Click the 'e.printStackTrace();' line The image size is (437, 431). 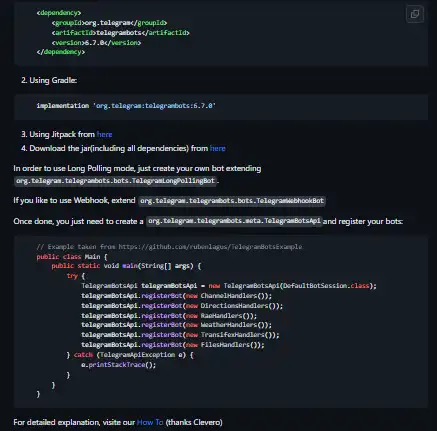(119, 365)
